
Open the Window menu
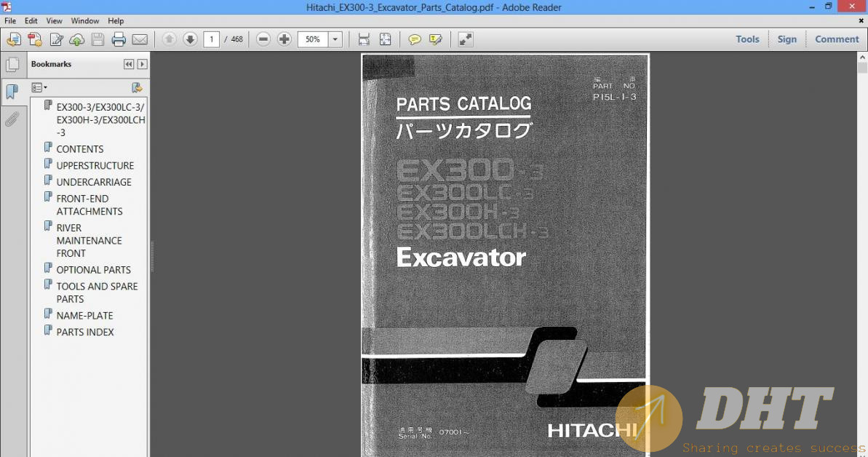coord(85,21)
